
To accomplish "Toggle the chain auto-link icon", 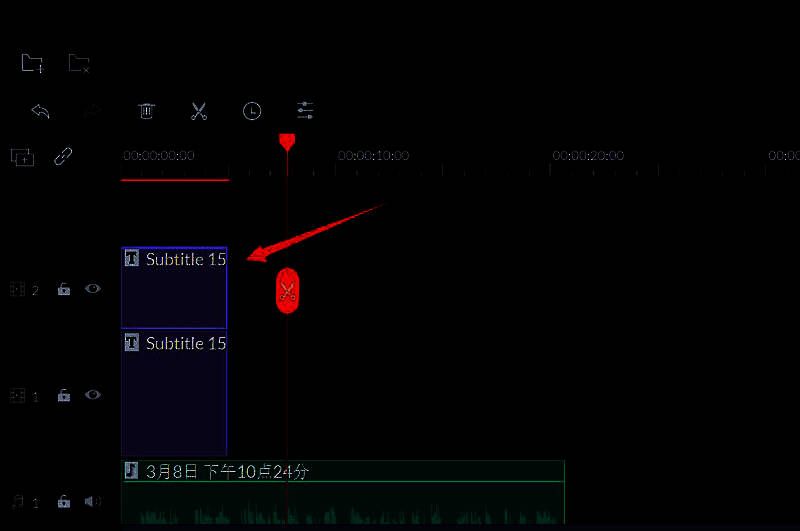I will pos(63,157).
